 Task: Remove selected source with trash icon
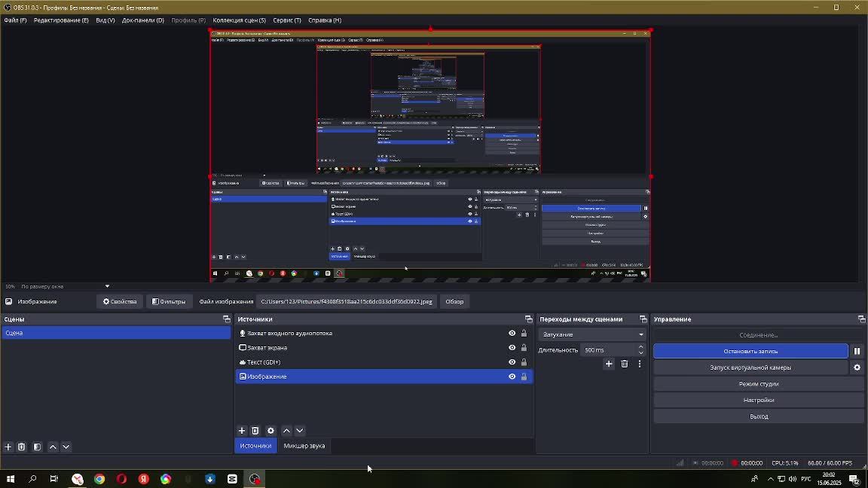pyautogui.click(x=255, y=431)
